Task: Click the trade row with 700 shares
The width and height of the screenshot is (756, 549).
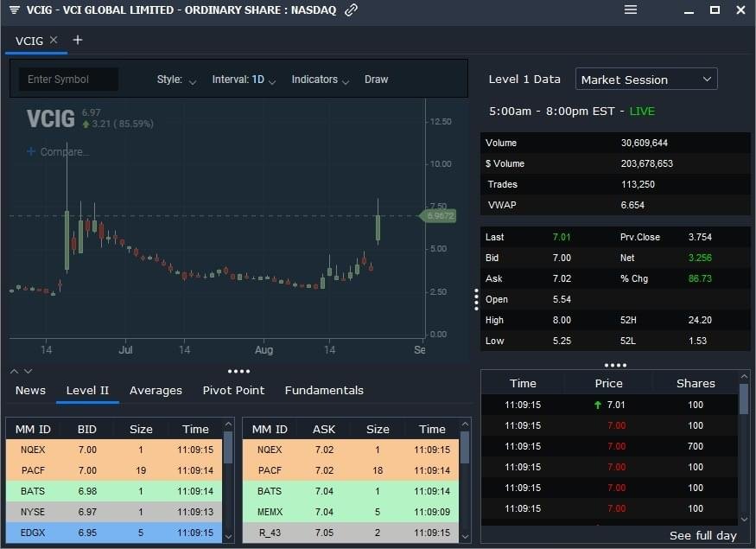Action: pyautogui.click(x=609, y=446)
